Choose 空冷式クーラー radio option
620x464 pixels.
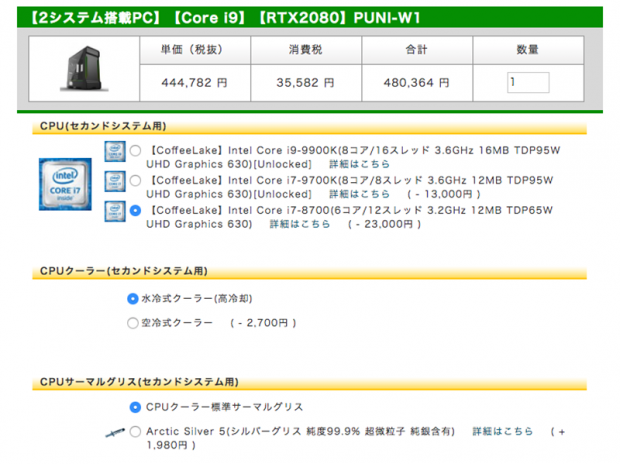(133, 323)
